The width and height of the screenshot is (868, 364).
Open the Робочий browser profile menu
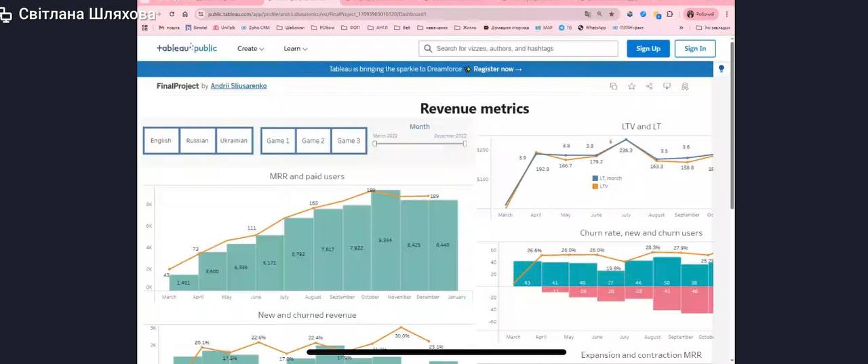(701, 14)
